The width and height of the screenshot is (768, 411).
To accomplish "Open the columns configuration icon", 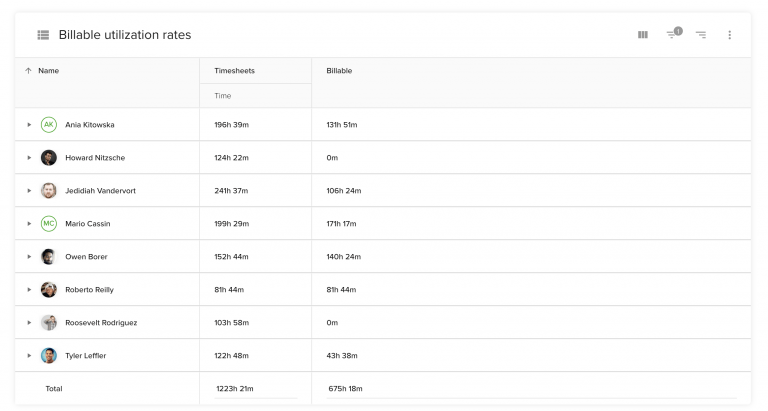I will coord(643,35).
